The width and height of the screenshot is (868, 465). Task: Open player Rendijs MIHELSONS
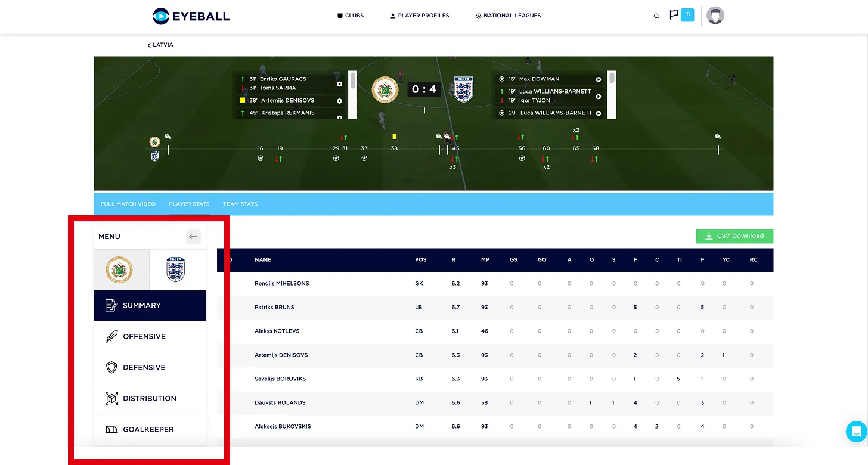point(281,284)
